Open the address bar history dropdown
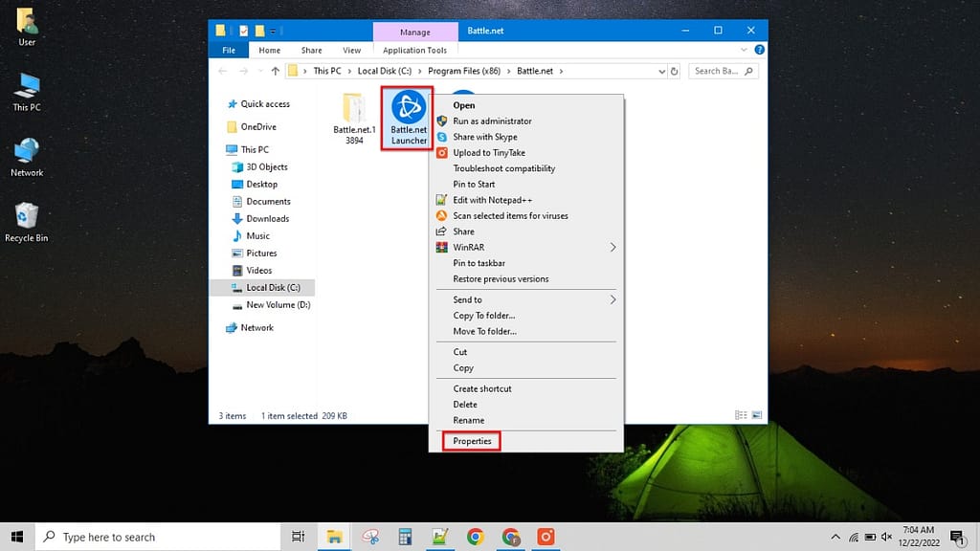Image resolution: width=980 pixels, height=551 pixels. (x=662, y=71)
